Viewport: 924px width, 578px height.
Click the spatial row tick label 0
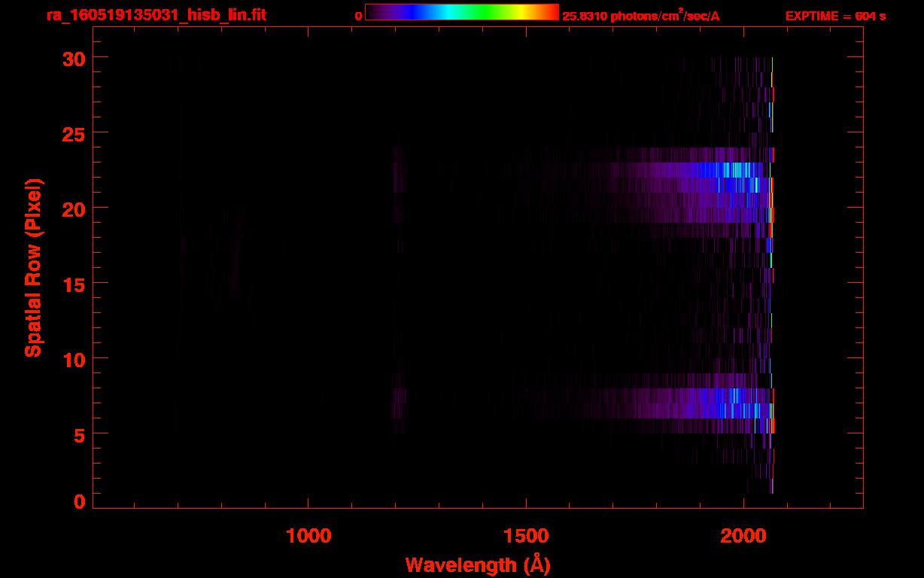pos(79,501)
